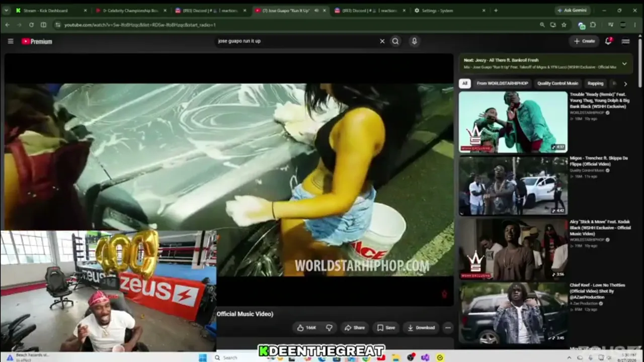Screen dimensions: 644x362
Task: Click the main video player frame
Action: coord(229,179)
